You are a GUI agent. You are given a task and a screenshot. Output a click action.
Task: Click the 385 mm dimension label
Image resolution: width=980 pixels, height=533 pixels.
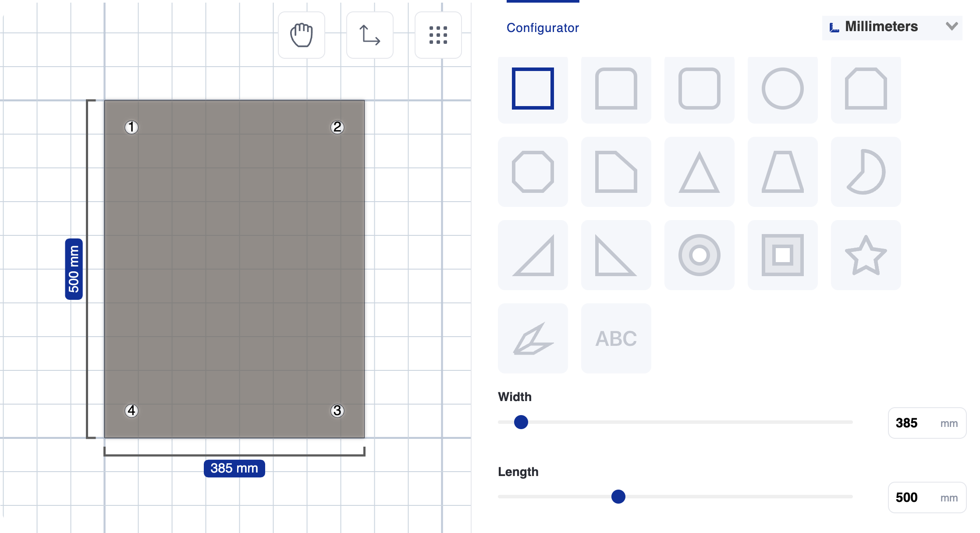(x=234, y=468)
